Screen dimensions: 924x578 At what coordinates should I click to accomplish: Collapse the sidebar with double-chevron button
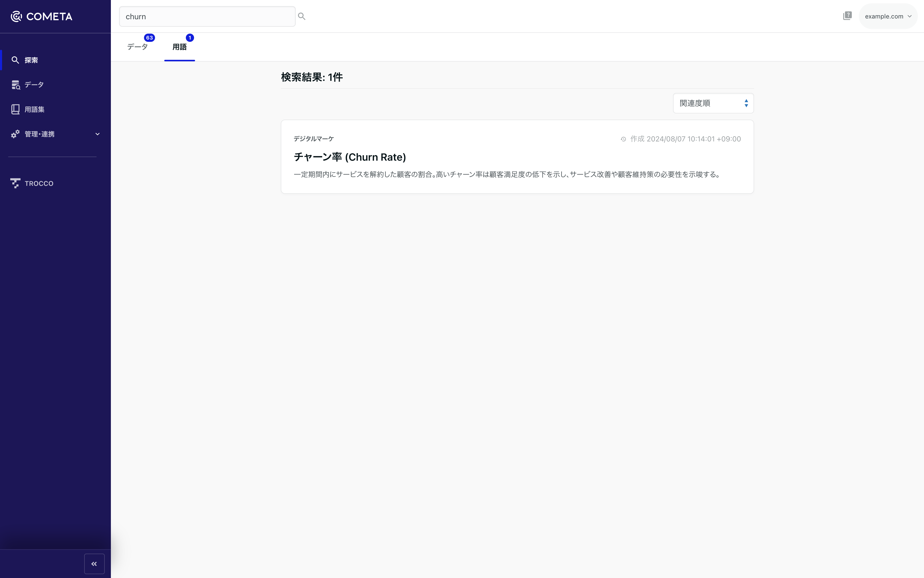click(94, 564)
